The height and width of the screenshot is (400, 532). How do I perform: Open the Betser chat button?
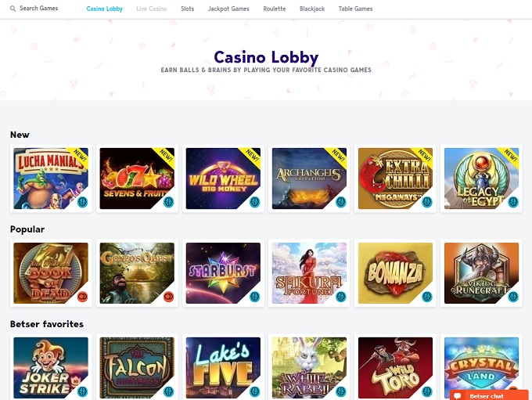point(489,395)
